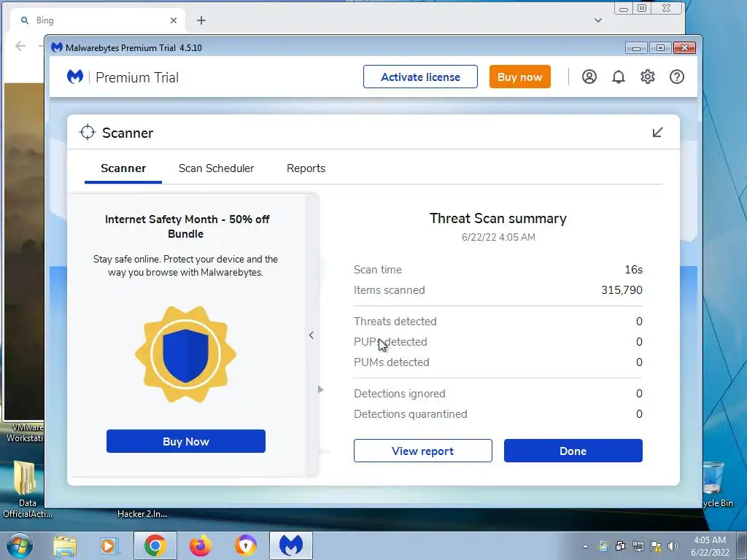747x560 pixels.
Task: Collapse the promotion panel with the left chevron
Action: pos(311,335)
